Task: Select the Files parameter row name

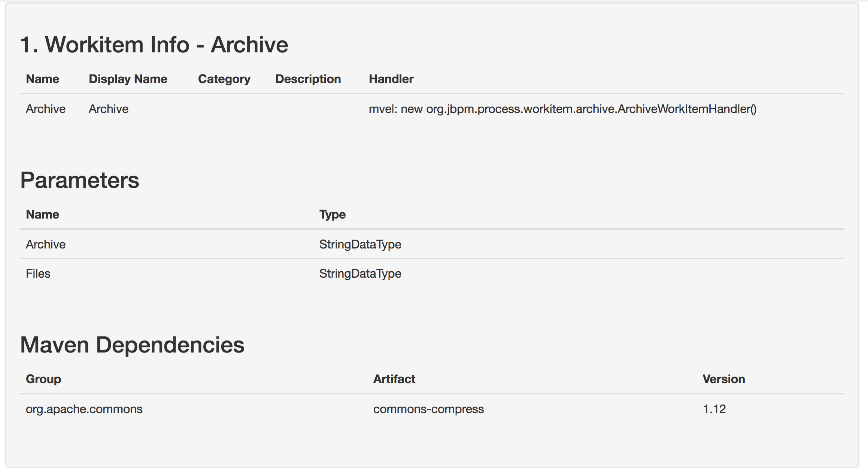Action: coord(38,274)
